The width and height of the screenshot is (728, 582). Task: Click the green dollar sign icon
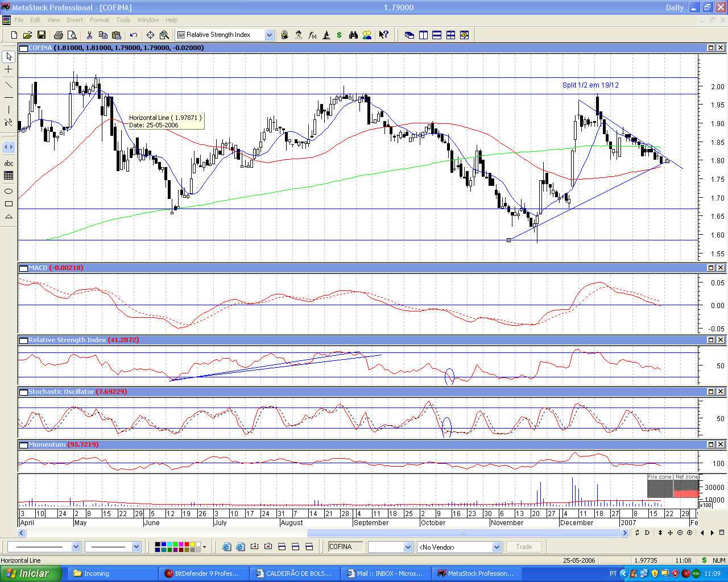(340, 35)
